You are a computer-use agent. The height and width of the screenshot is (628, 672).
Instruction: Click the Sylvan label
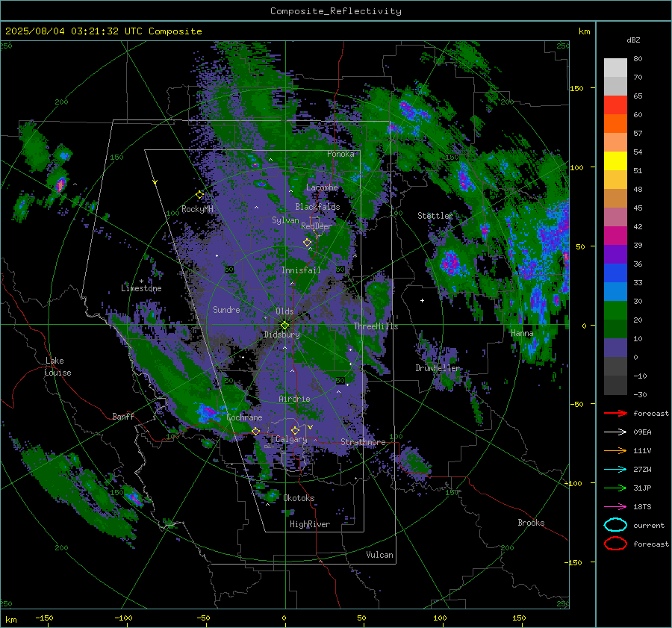pos(285,220)
